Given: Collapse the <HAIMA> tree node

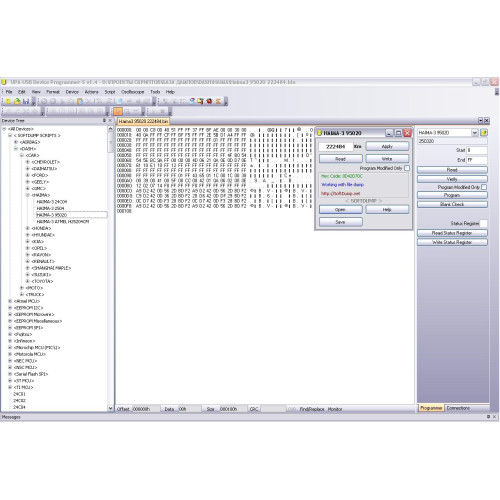Looking at the screenshot, I should pyautogui.click(x=28, y=195).
